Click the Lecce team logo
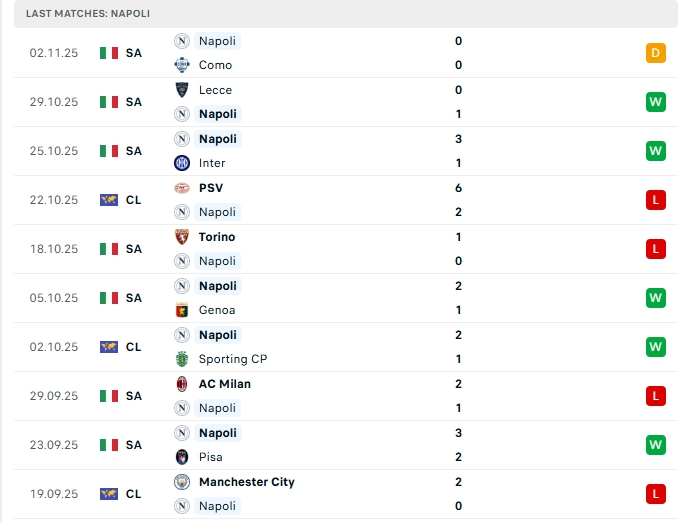This screenshot has width=687, height=523. click(x=182, y=90)
